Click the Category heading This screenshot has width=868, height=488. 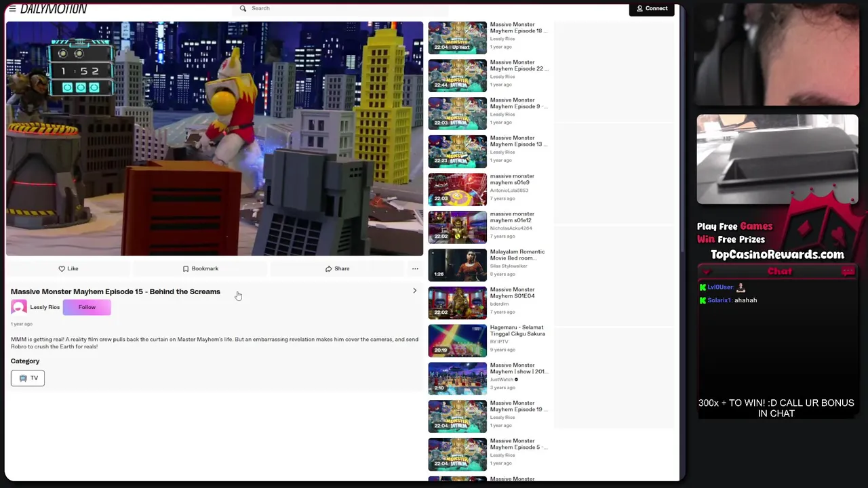pyautogui.click(x=25, y=361)
